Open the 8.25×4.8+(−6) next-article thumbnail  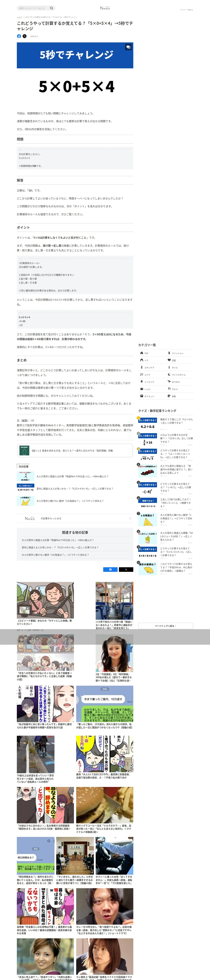click(x=26, y=489)
